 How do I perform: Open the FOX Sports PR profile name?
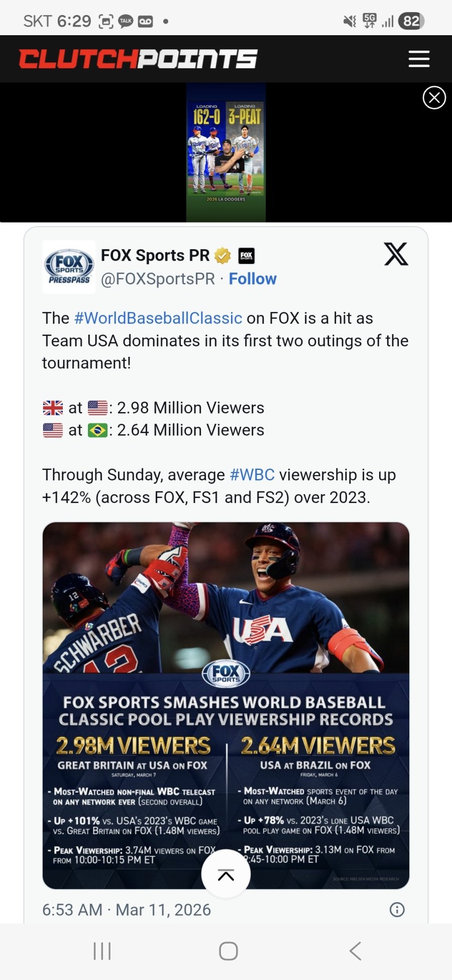coord(155,255)
